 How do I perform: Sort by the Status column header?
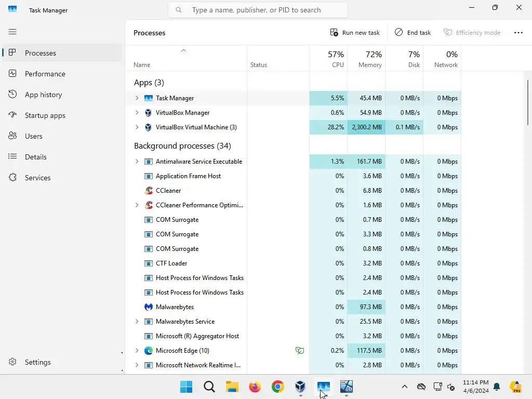tap(278, 58)
